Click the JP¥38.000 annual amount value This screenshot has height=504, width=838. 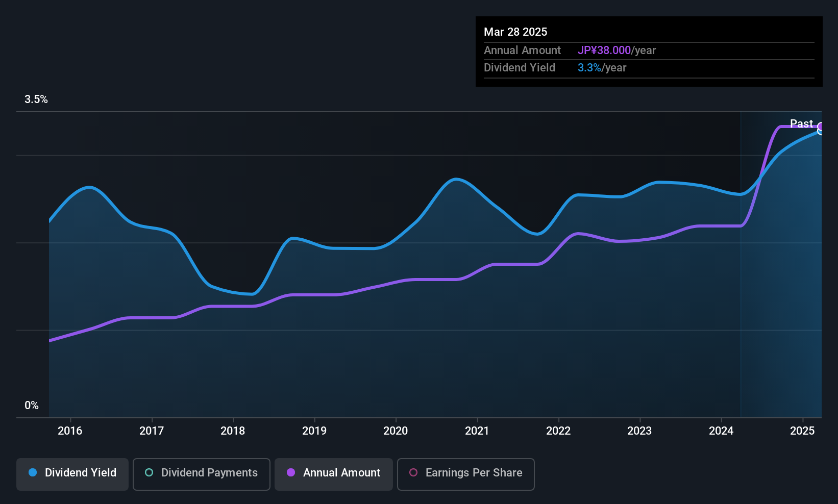tap(604, 51)
